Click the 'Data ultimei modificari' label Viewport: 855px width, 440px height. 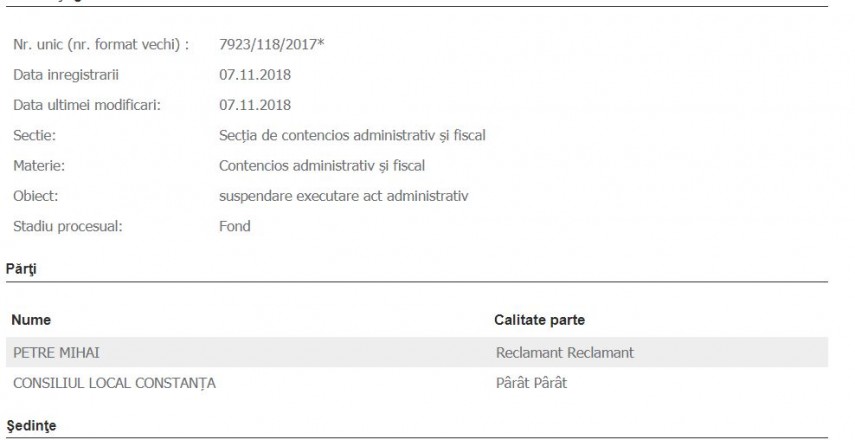[87, 105]
